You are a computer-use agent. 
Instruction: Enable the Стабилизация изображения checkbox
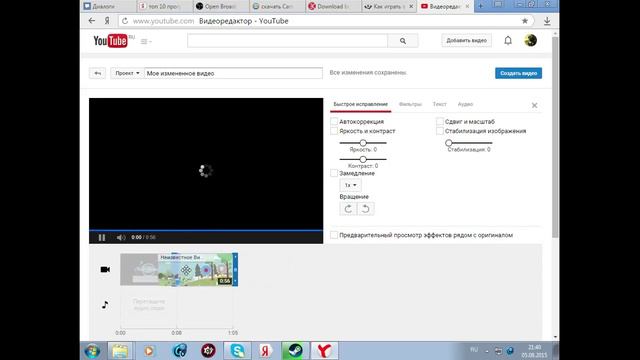pos(440,131)
